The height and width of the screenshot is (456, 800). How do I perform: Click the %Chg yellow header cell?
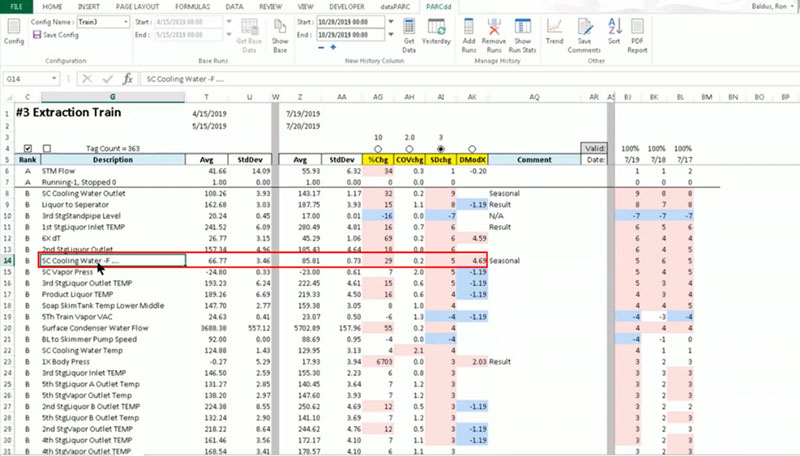coord(378,160)
